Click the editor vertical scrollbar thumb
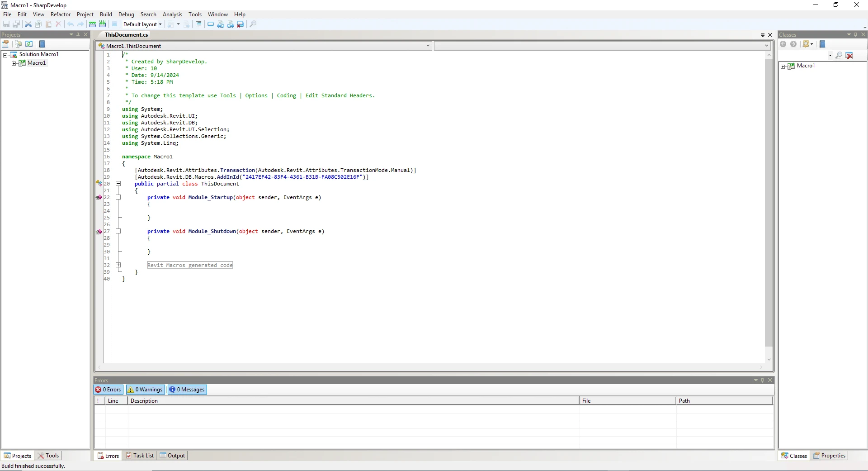 (769, 202)
